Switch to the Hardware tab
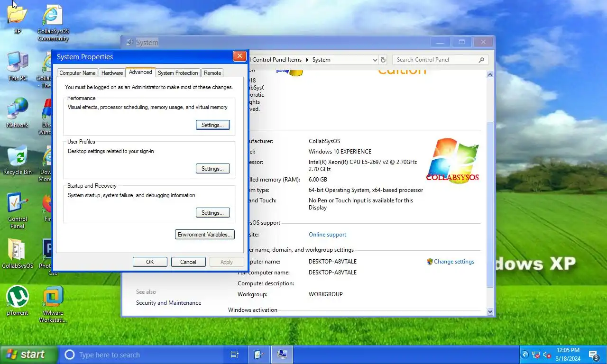The height and width of the screenshot is (364, 607). coord(112,73)
